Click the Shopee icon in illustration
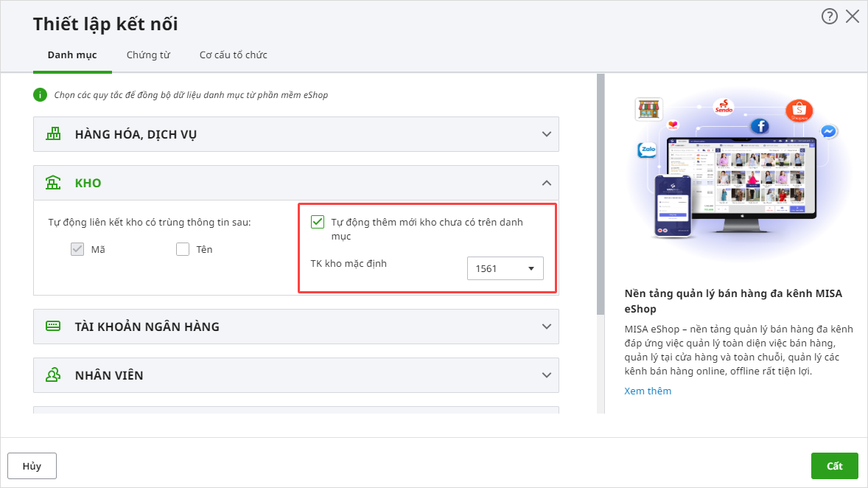Image resolution: width=868 pixels, height=488 pixels. click(x=799, y=111)
